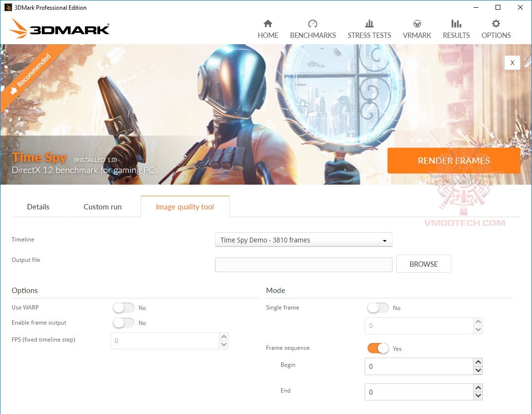
Task: Click the 3DMark logo
Action: click(60, 28)
